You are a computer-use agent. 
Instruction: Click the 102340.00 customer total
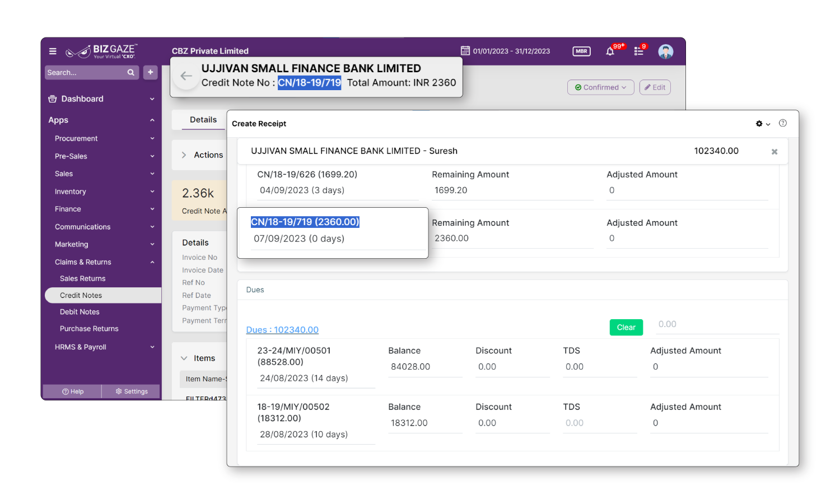pyautogui.click(x=716, y=151)
